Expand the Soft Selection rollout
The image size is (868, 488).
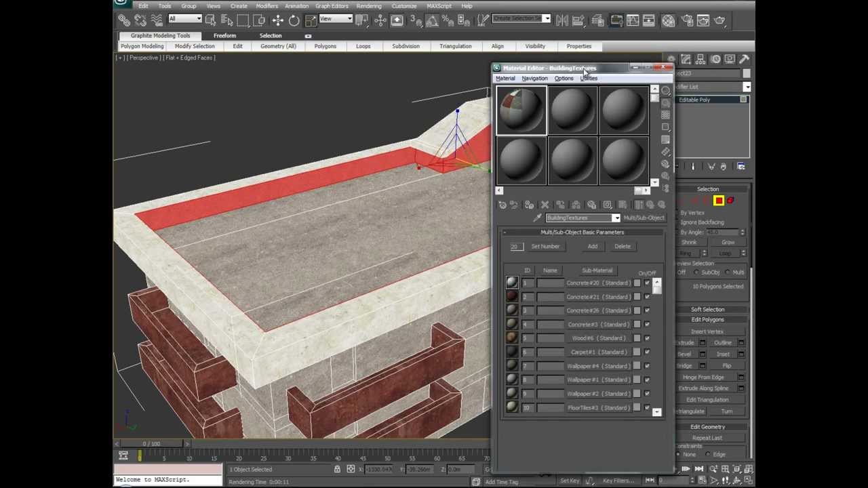[x=707, y=309]
